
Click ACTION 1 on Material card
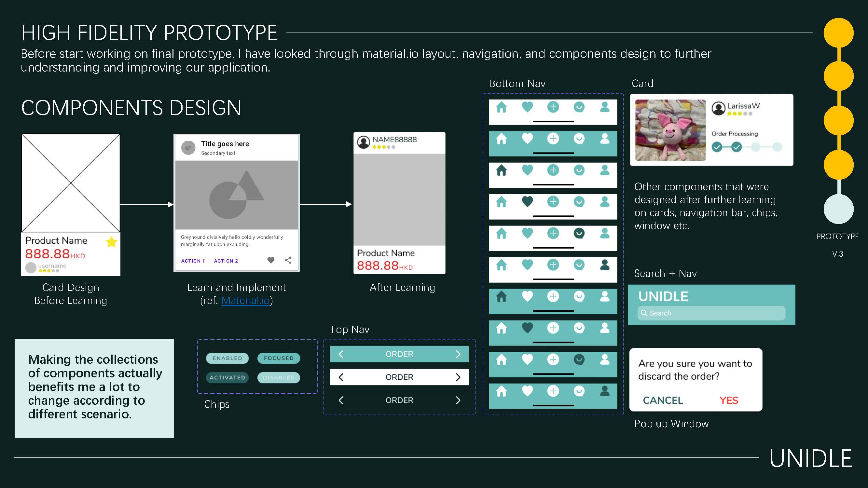tap(193, 261)
